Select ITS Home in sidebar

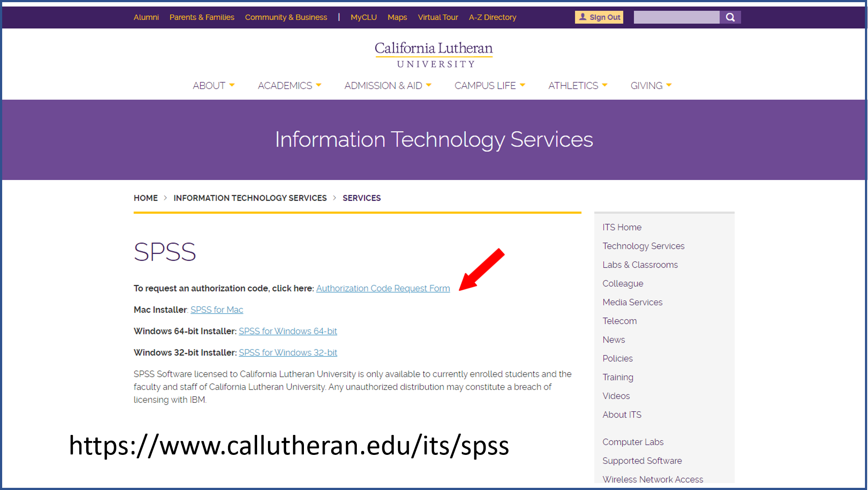(622, 227)
